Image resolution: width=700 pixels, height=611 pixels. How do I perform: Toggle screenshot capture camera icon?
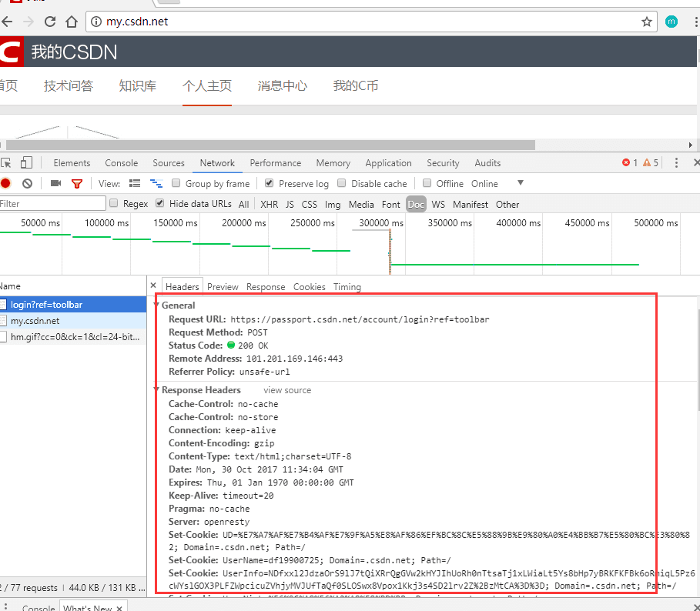[x=54, y=183]
